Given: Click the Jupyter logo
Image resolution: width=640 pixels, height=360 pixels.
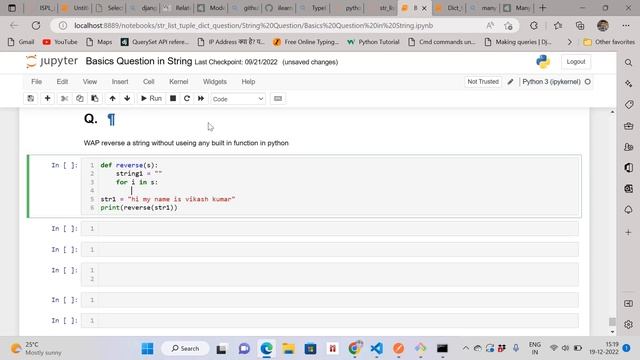Looking at the screenshot, I should coord(51,61).
